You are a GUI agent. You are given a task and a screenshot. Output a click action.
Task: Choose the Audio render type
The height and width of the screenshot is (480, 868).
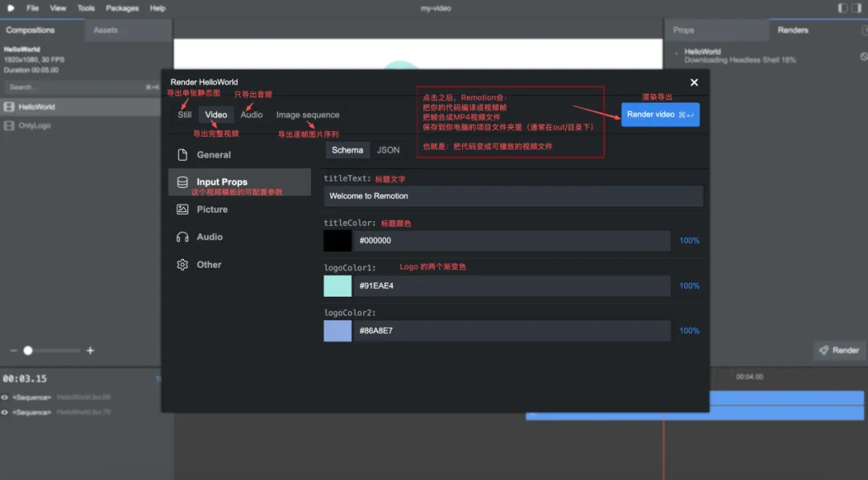(252, 115)
